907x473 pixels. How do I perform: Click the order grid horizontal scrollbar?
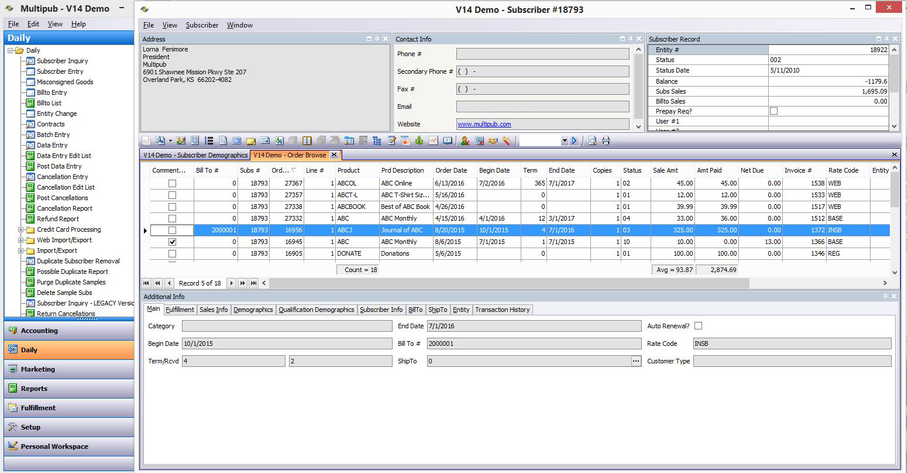(509, 283)
